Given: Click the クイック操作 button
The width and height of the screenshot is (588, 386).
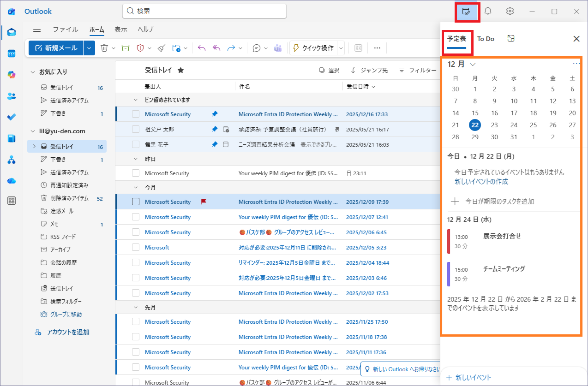Looking at the screenshot, I should [313, 48].
